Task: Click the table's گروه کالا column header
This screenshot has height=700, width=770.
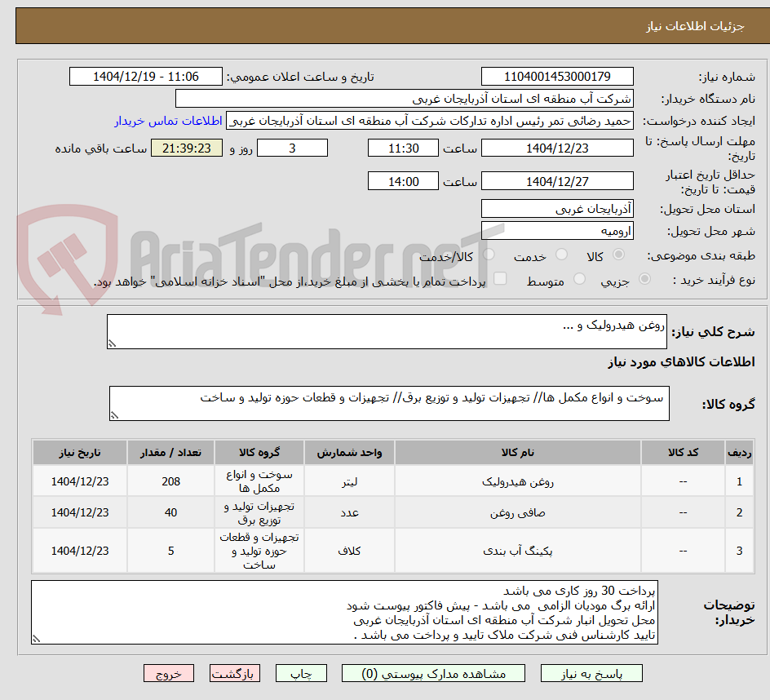Action: pyautogui.click(x=259, y=453)
